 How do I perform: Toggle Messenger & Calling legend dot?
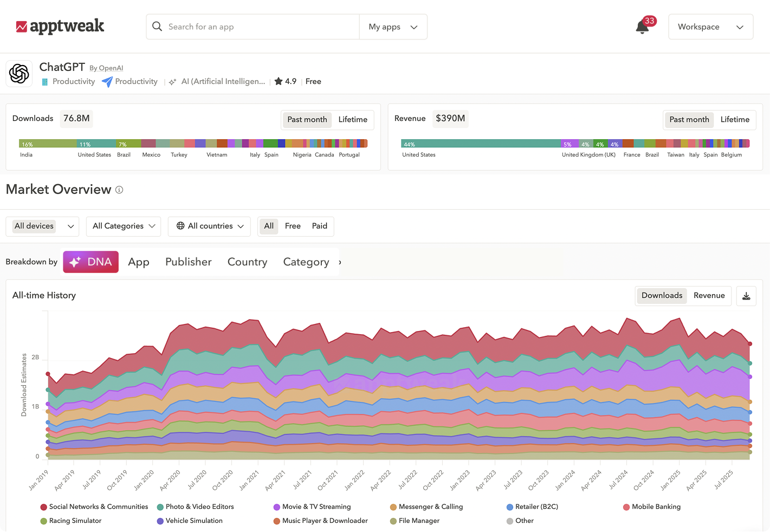393,507
